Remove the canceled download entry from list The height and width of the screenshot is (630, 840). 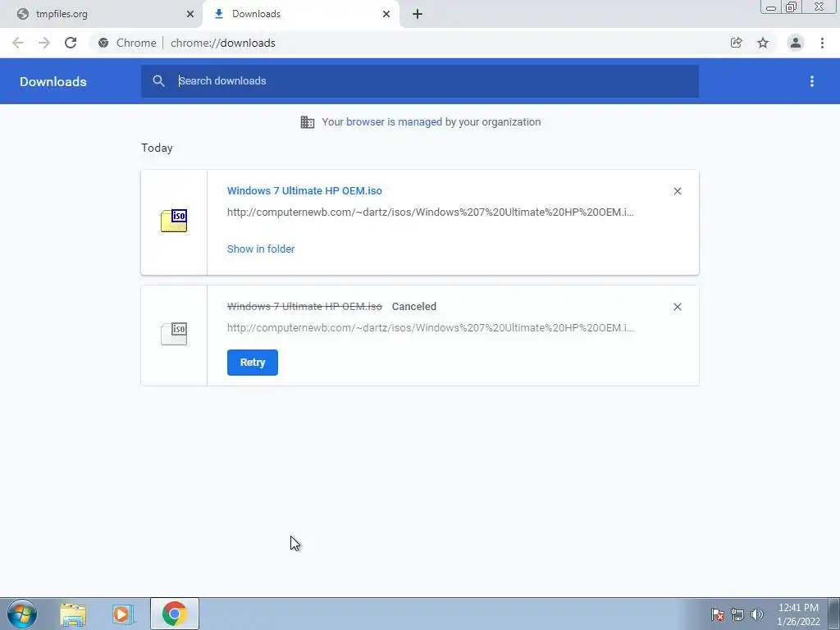[678, 307]
